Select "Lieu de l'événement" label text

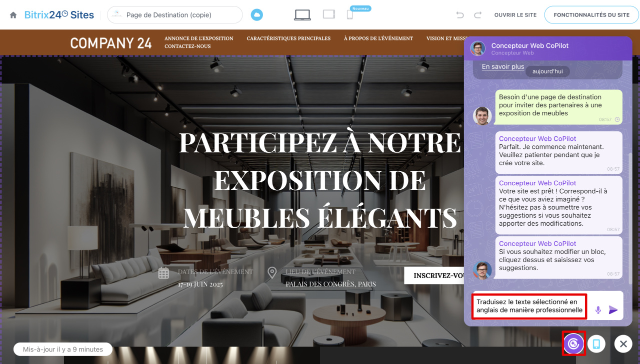click(x=320, y=272)
